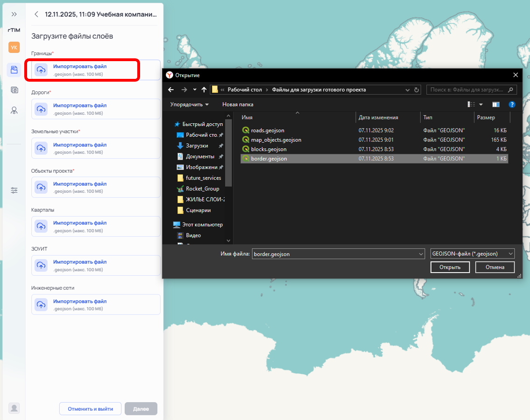Screen dimensions: 530x420
Task: Click the orange YK company avatar
Action: pos(14,47)
